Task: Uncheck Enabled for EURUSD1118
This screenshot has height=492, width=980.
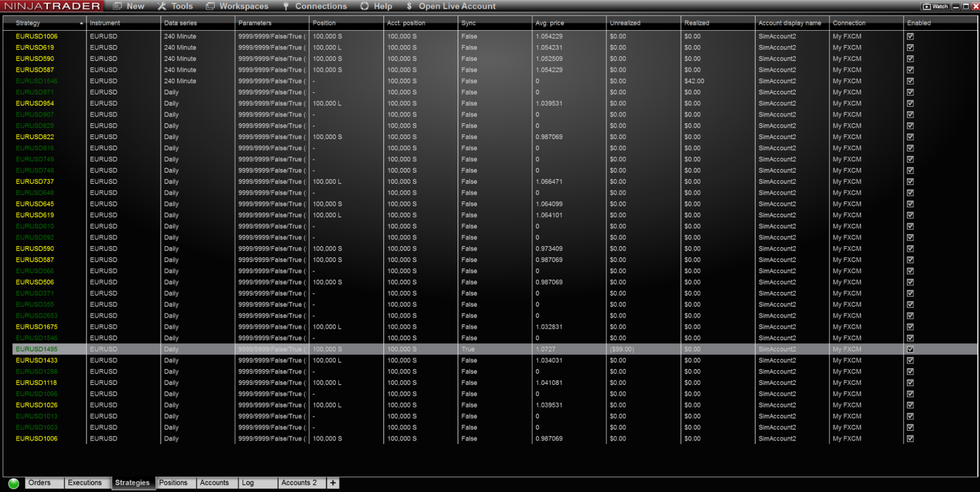Action: coord(910,383)
